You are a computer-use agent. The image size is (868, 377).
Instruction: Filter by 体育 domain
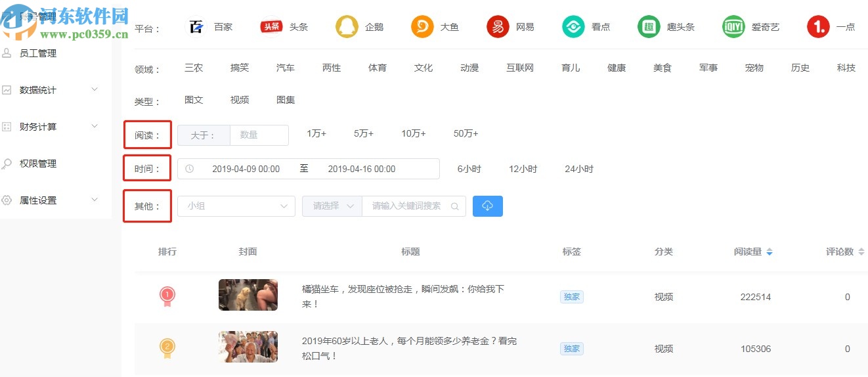pos(378,68)
